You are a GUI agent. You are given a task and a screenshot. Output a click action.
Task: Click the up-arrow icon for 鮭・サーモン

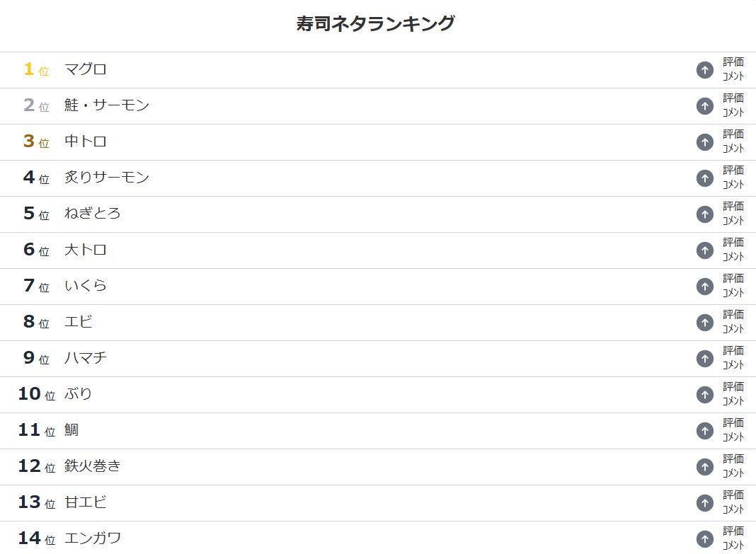(704, 106)
